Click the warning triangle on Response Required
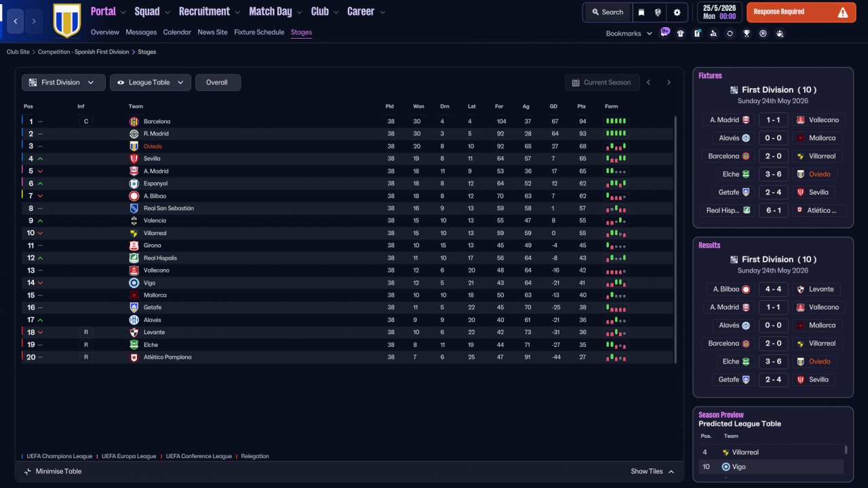 (843, 12)
